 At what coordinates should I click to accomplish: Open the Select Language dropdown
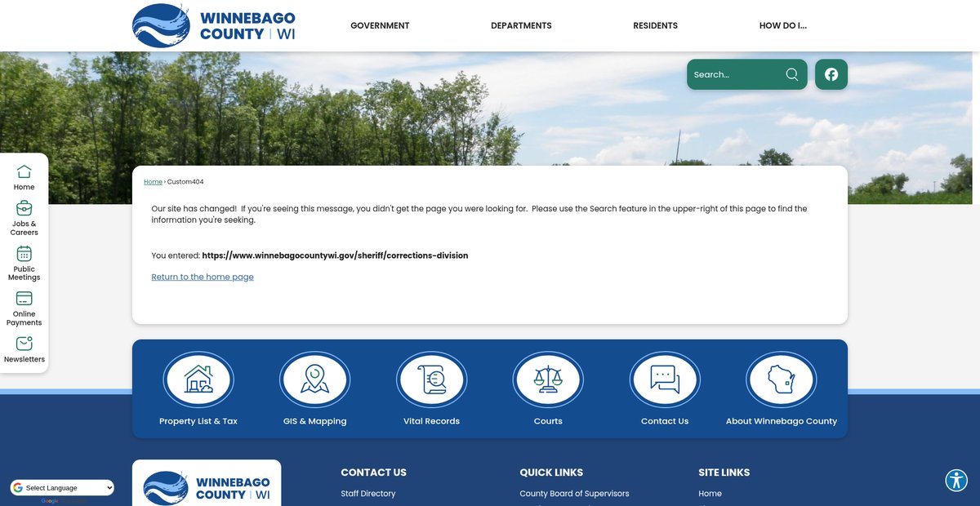pos(62,488)
